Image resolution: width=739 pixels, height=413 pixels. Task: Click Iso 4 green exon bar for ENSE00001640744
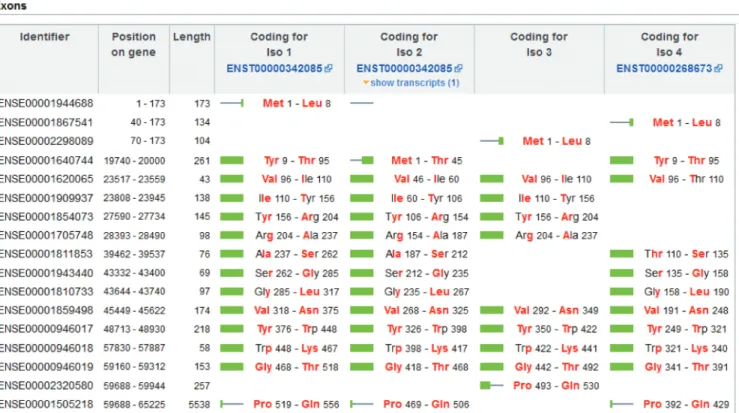[622, 160]
